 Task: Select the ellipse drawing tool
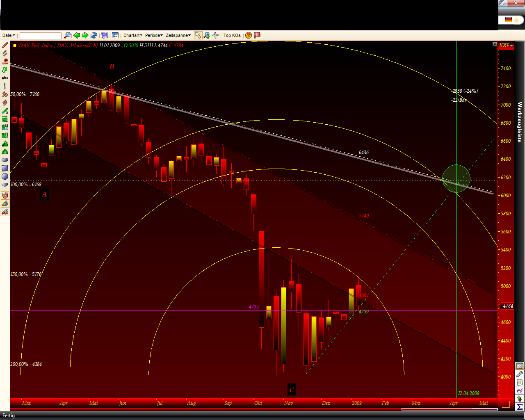(5, 160)
